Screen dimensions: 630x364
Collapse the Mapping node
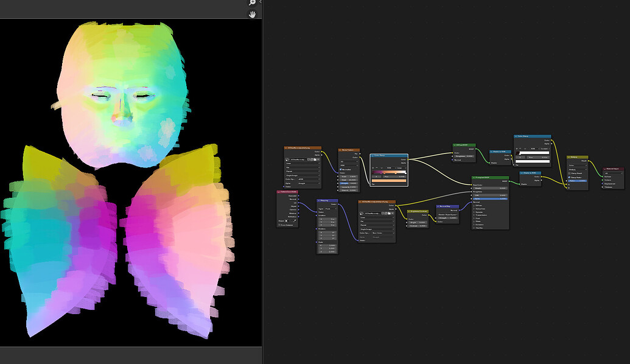(318, 200)
